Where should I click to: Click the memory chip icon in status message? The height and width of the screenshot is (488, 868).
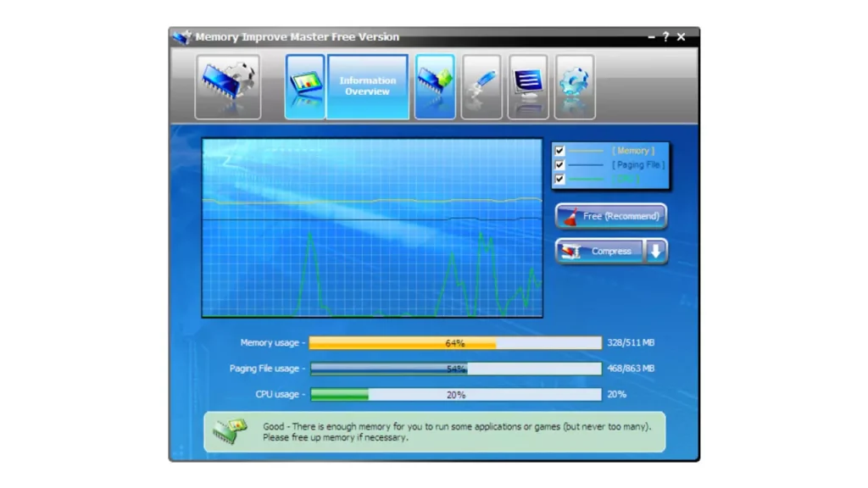coord(230,431)
